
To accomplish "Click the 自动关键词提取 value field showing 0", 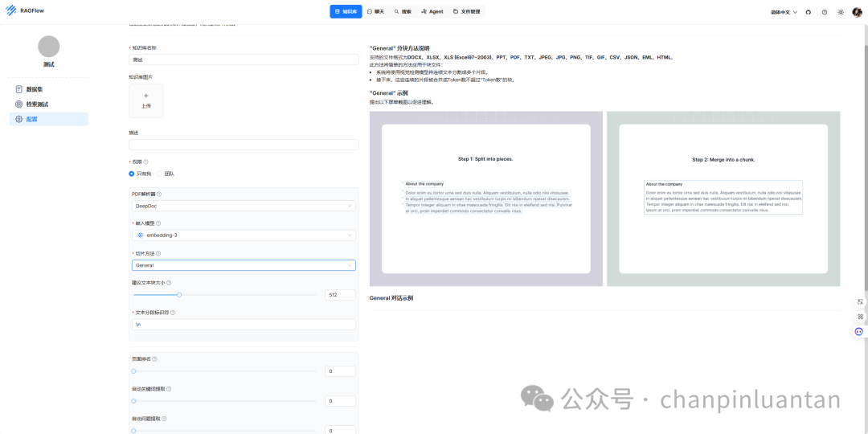I will [x=341, y=401].
